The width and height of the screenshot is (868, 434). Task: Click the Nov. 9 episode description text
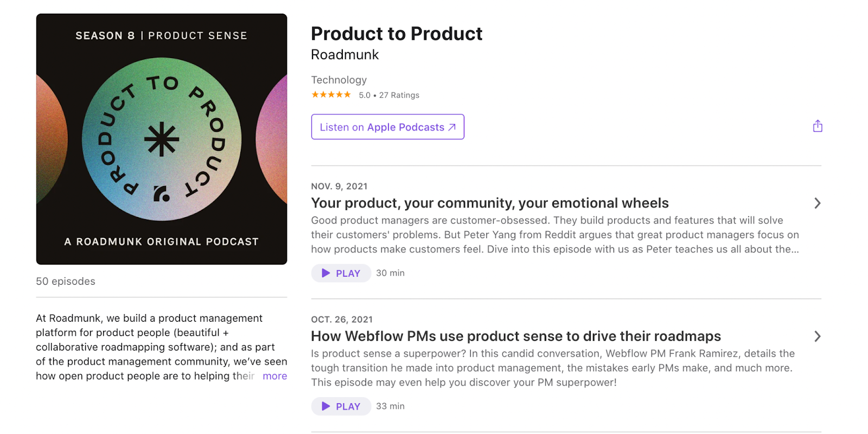[553, 235]
